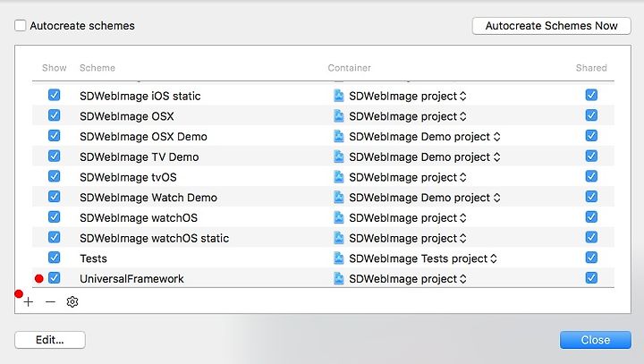Click project file icon in UniversalFramework row

tap(339, 278)
